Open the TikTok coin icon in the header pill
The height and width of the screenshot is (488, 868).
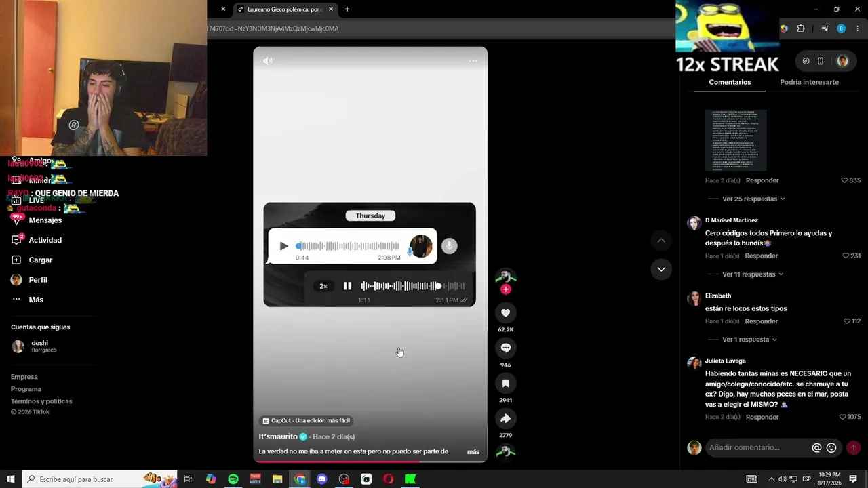tap(806, 61)
